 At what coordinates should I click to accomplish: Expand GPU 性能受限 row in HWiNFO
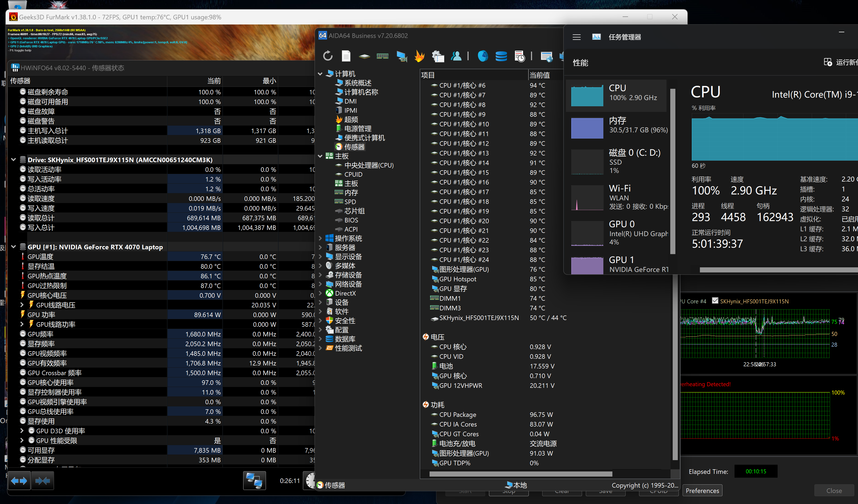(x=22, y=440)
